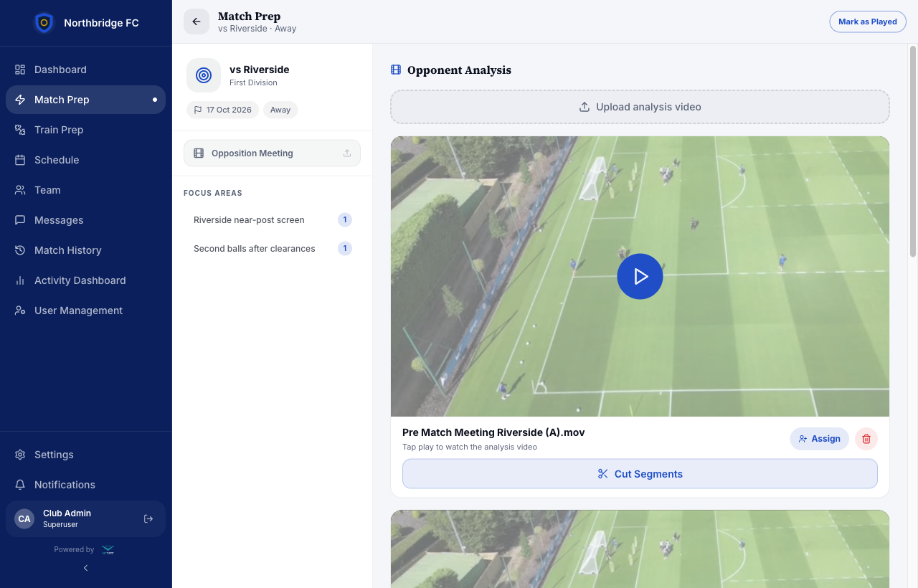Click the Cut Segments button
Screen dimensions: 918x588
click(x=640, y=474)
